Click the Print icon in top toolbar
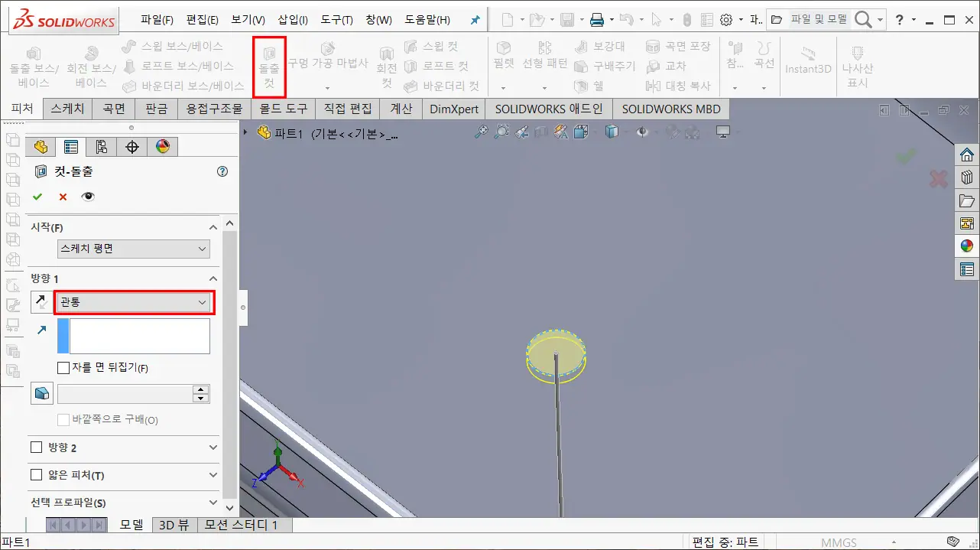 point(597,20)
